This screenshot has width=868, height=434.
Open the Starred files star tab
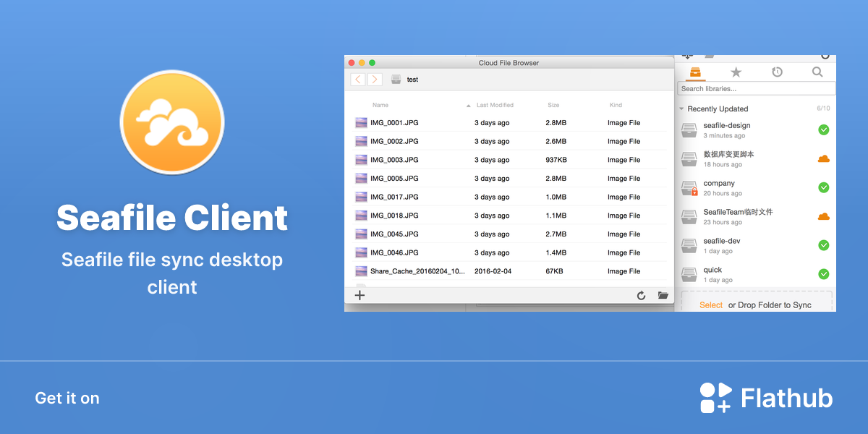click(x=736, y=72)
